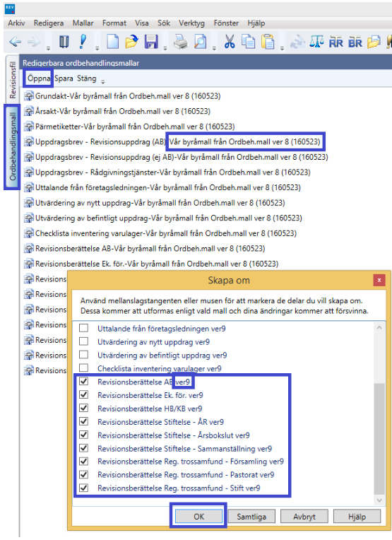Save using the floppy disk icon

[151, 42]
